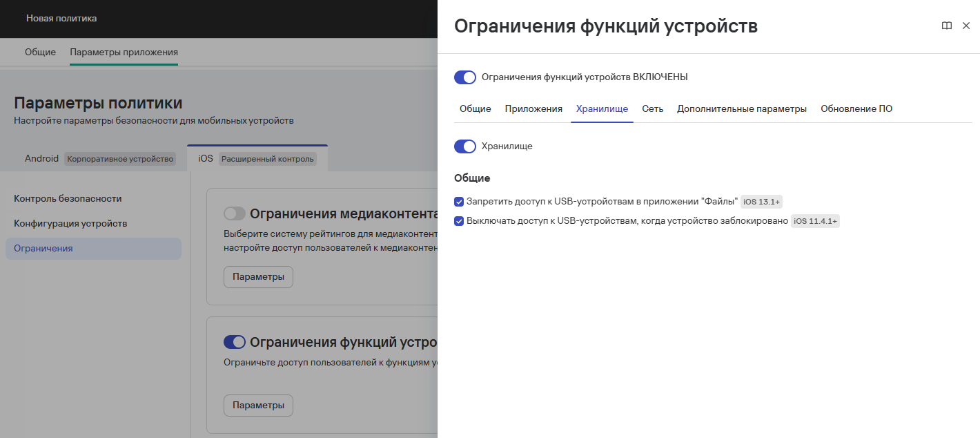Viewport: 980px width, 438px height.
Task: Toggle Ограничения функций устройств switch in background
Action: pyautogui.click(x=235, y=342)
